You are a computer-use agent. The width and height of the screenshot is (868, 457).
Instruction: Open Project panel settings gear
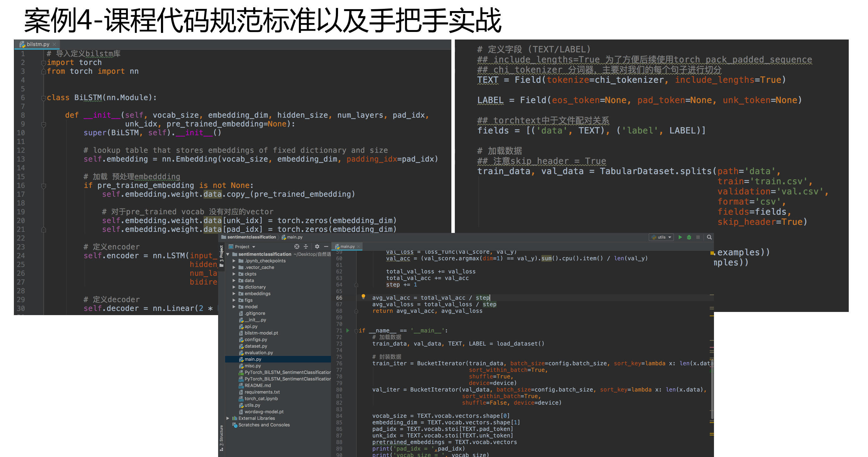coord(317,247)
